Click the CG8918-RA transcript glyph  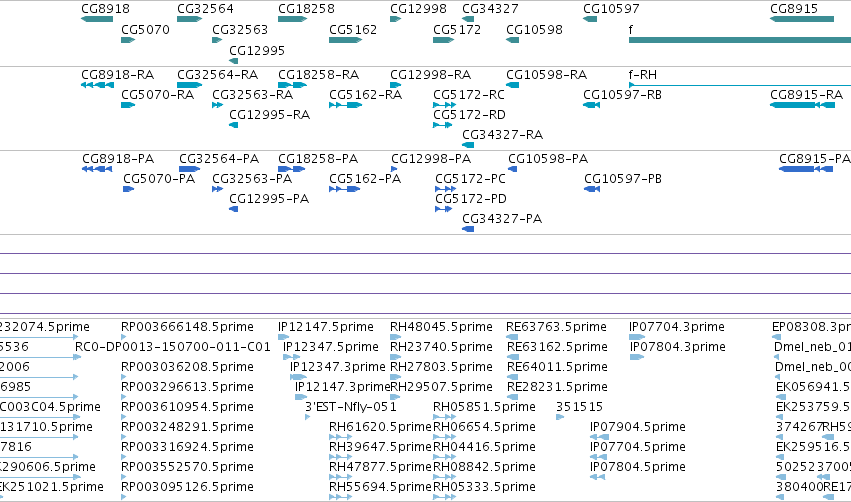97,85
